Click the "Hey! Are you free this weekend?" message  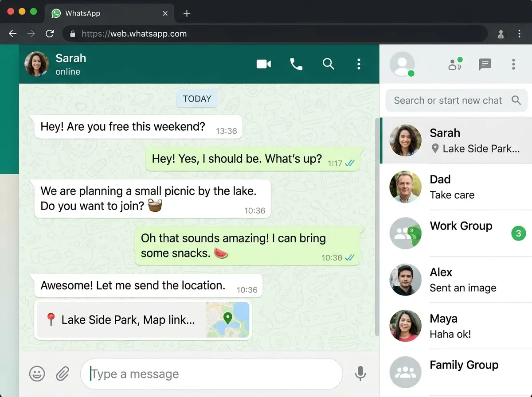click(138, 127)
